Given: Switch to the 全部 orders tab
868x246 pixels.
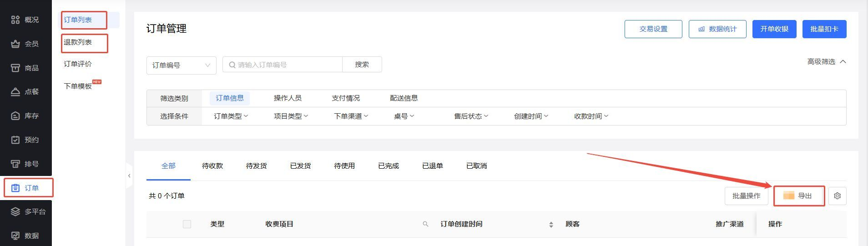Looking at the screenshot, I should pyautogui.click(x=168, y=166).
